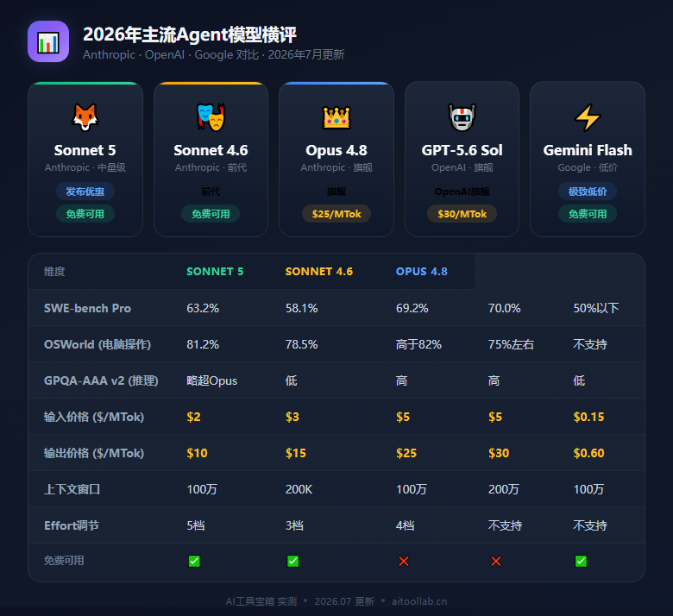Click the 维度 column header
The width and height of the screenshot is (673, 616).
(54, 271)
